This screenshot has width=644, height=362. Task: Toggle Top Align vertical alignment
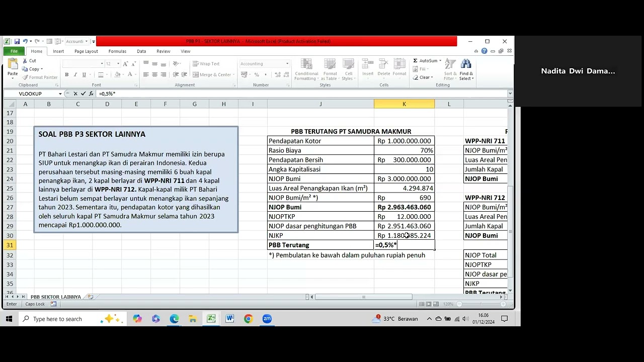tap(146, 64)
